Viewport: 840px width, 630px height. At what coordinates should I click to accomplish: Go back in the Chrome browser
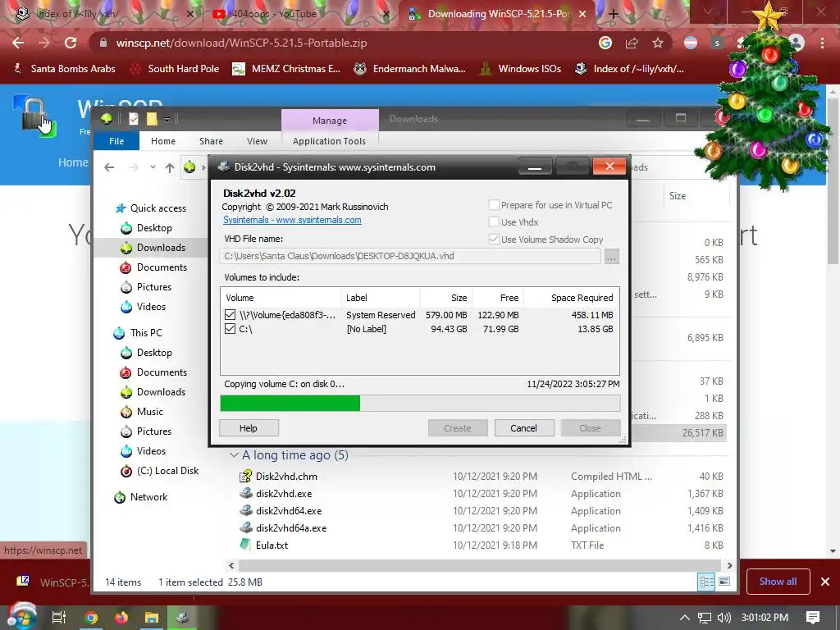18,43
